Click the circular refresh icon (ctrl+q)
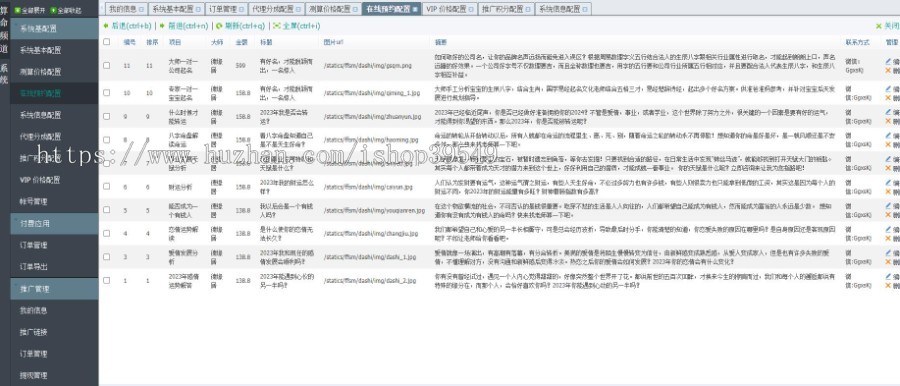 click(x=219, y=26)
